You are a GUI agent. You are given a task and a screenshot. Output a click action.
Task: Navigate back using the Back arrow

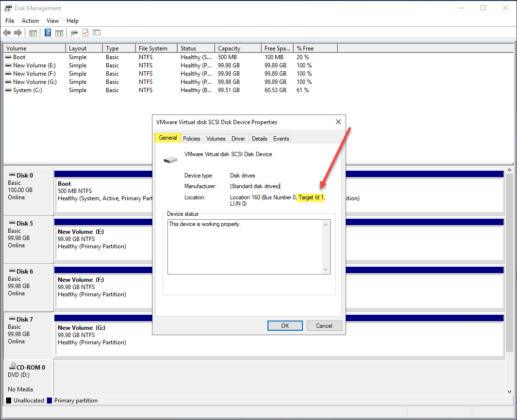[7, 32]
